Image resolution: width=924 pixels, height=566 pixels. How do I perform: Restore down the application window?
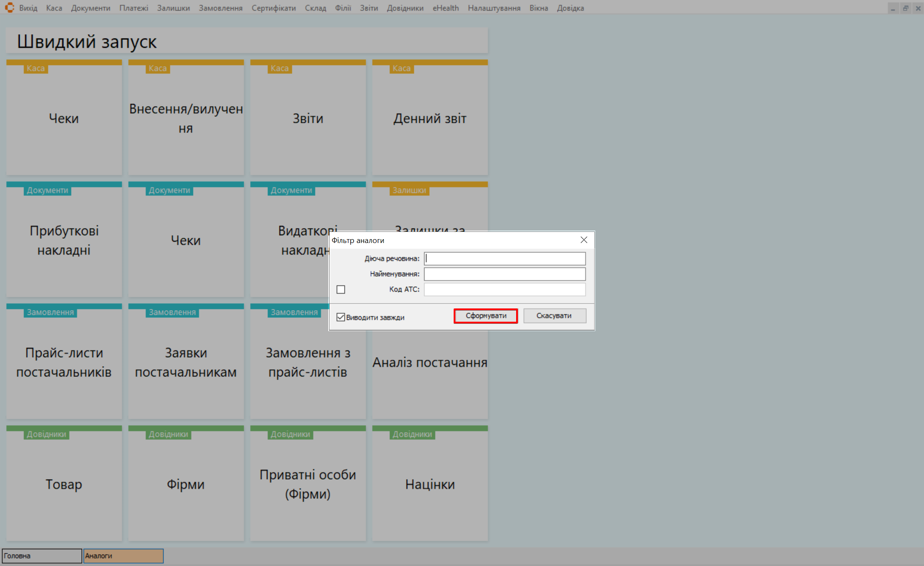point(906,8)
